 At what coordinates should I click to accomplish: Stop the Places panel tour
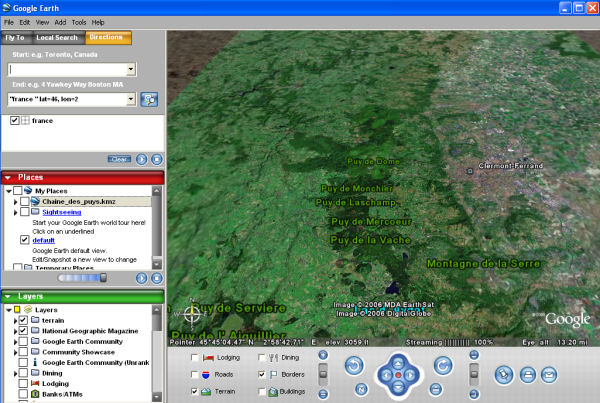point(157,278)
